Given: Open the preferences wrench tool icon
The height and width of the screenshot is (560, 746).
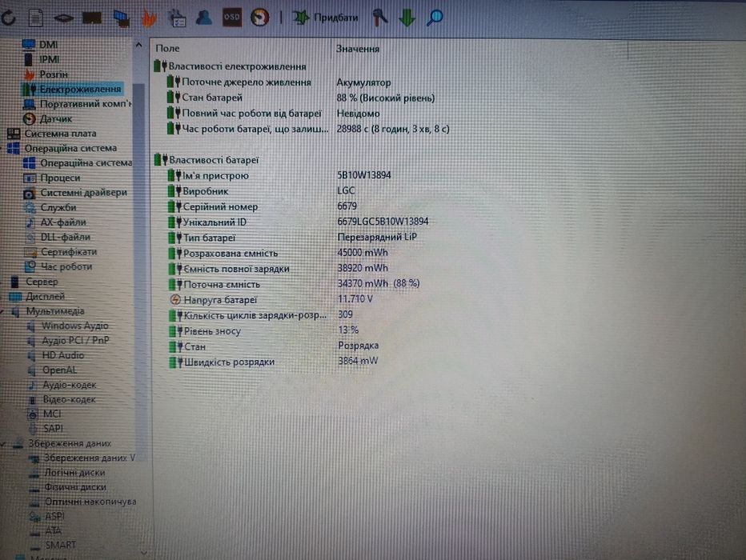Looking at the screenshot, I should click(379, 18).
